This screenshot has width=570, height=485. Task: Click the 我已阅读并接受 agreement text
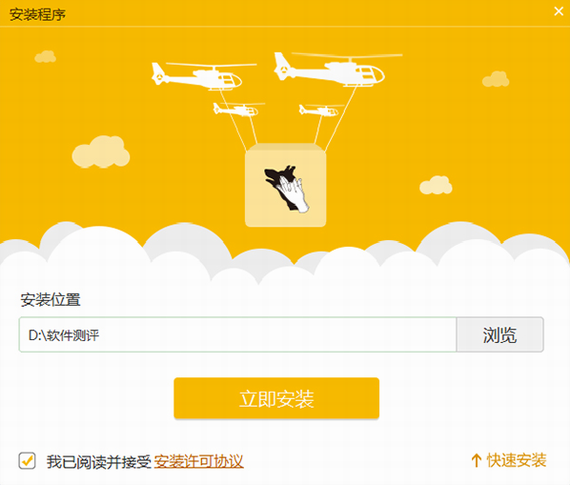[98, 461]
